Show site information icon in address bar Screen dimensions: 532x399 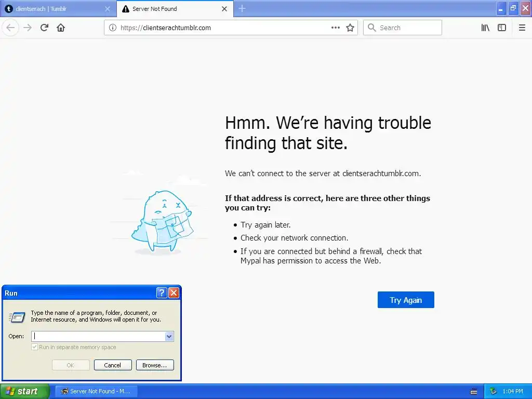point(113,28)
